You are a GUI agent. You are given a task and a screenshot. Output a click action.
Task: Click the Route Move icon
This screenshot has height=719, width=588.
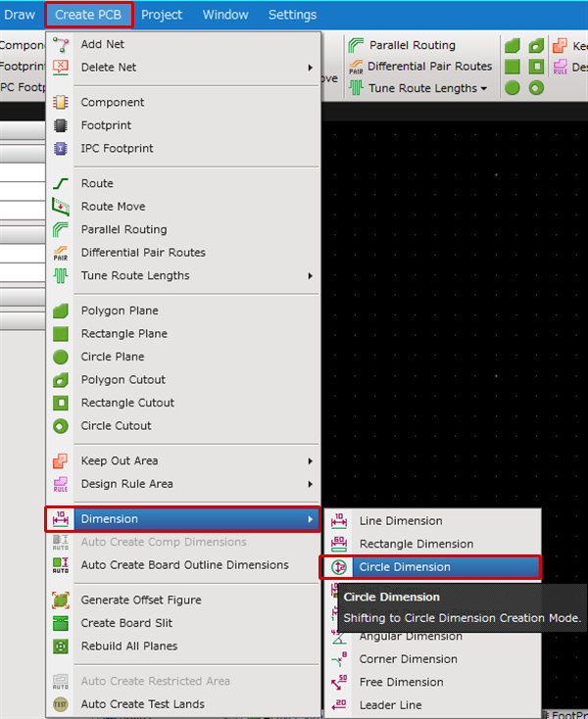tap(61, 207)
